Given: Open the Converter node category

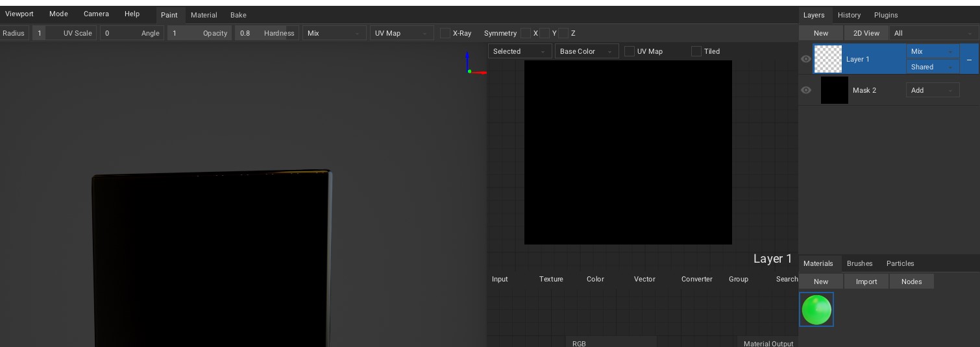Looking at the screenshot, I should (x=697, y=279).
